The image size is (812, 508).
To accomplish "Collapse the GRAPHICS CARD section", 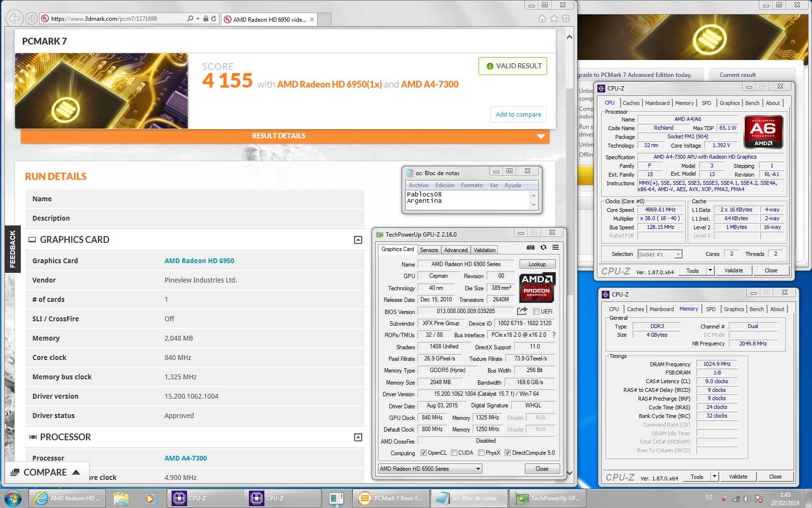I will [x=358, y=240].
